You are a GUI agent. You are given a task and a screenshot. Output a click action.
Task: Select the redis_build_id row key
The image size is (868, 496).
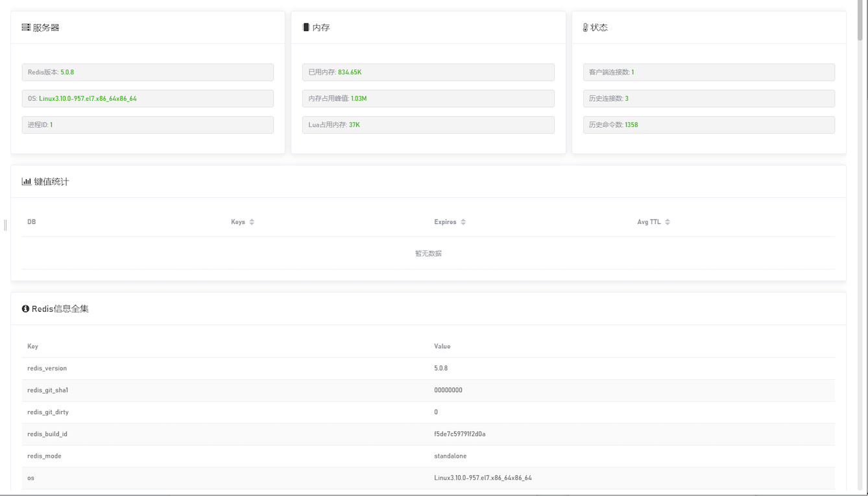[x=47, y=434]
